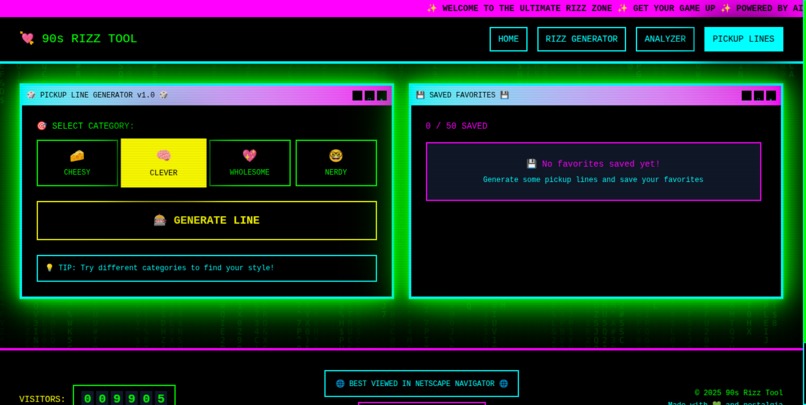Choose the CHEESY category

pos(77,163)
